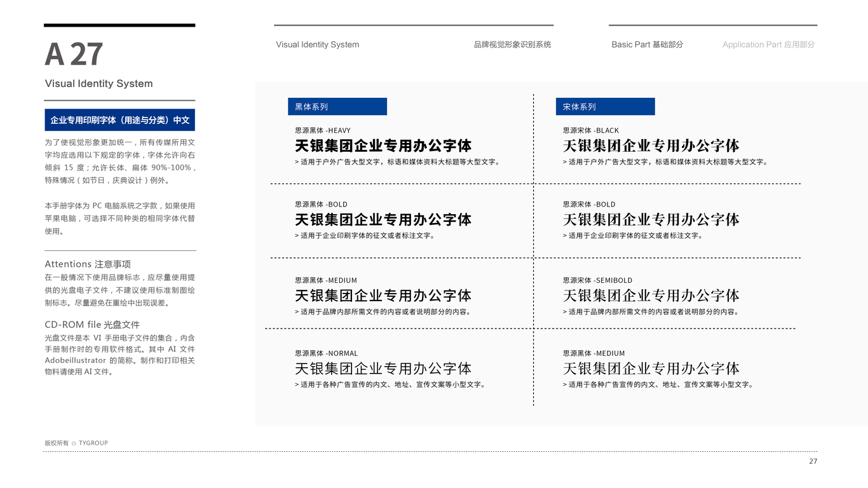Click the sample text under 思源宋体 -SEMIBOLD
Screen dimensions: 868x488
click(651, 295)
